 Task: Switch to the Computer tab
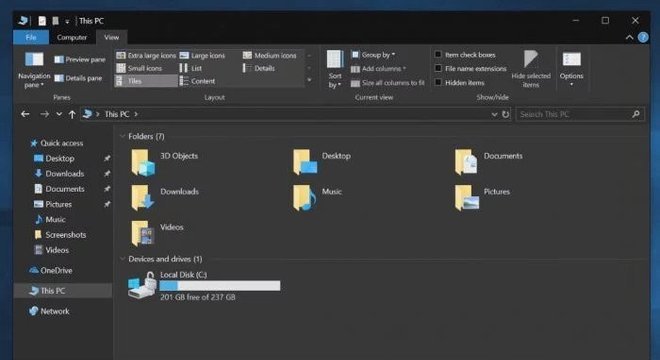[x=72, y=37]
